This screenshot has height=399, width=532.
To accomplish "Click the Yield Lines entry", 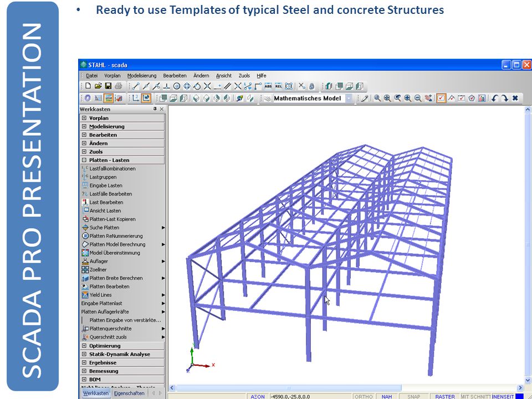I will (x=100, y=295).
